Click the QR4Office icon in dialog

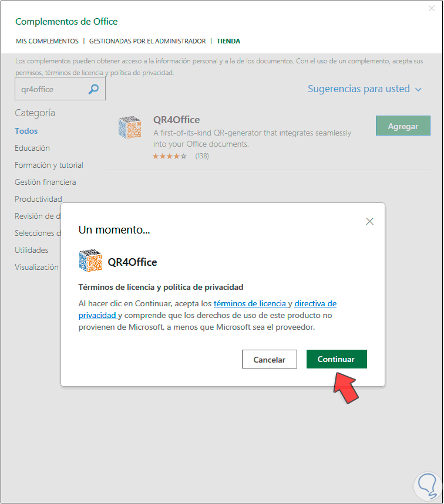(90, 261)
